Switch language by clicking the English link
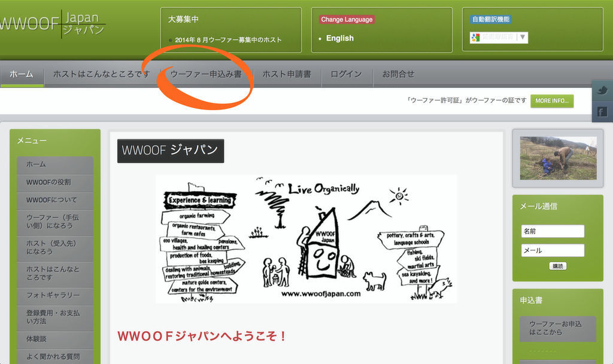This screenshot has width=613, height=364. pos(339,38)
